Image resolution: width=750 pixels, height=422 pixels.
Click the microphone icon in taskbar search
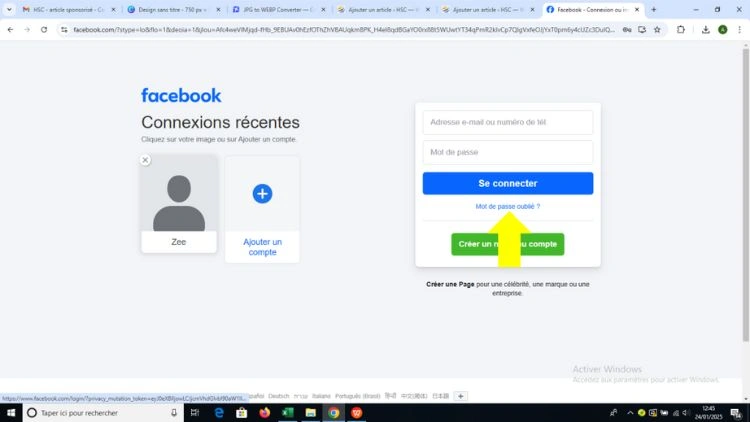click(174, 412)
